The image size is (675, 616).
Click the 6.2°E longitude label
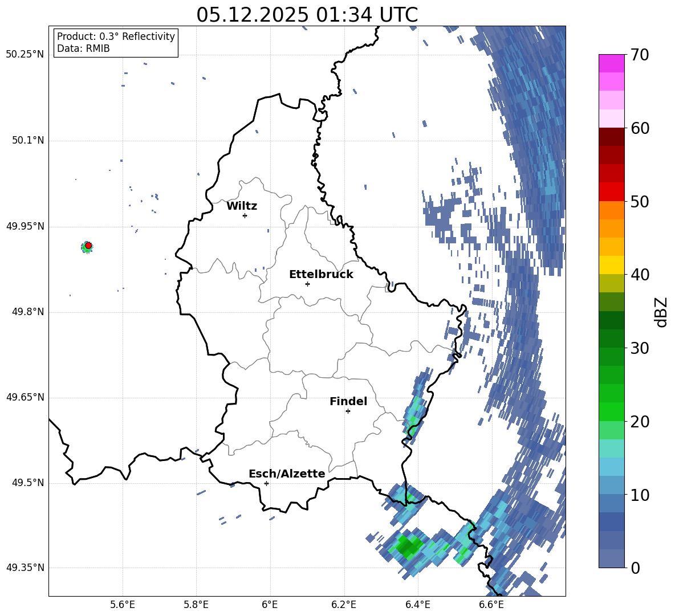coord(344,605)
